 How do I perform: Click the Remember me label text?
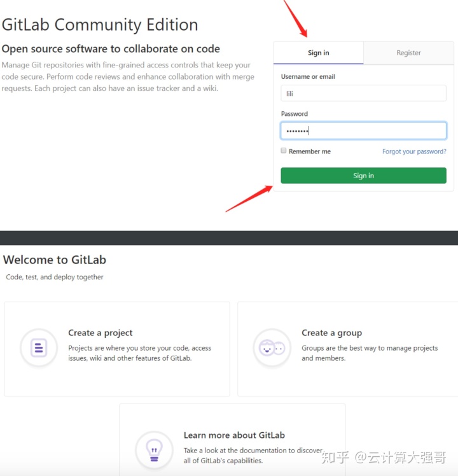click(310, 151)
